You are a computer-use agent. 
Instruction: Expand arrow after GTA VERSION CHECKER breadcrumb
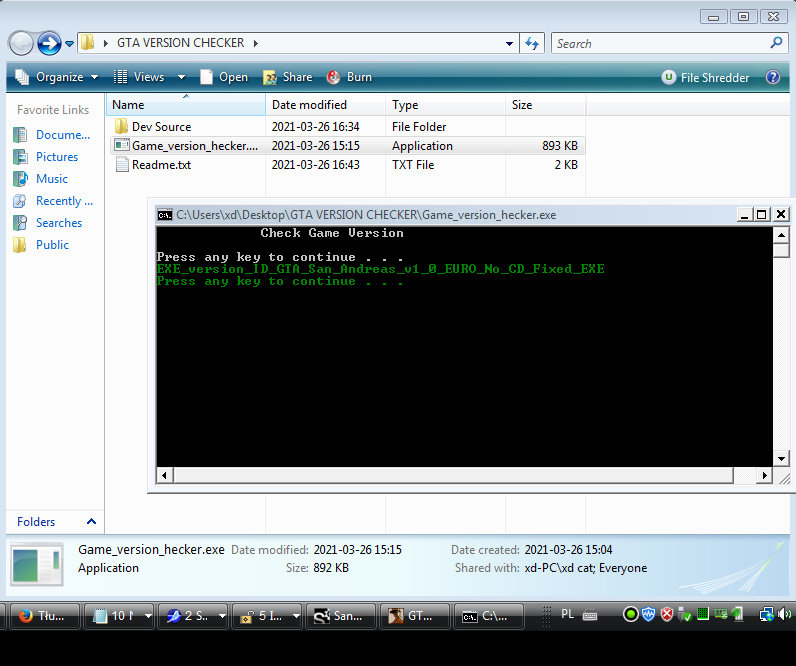click(x=255, y=43)
